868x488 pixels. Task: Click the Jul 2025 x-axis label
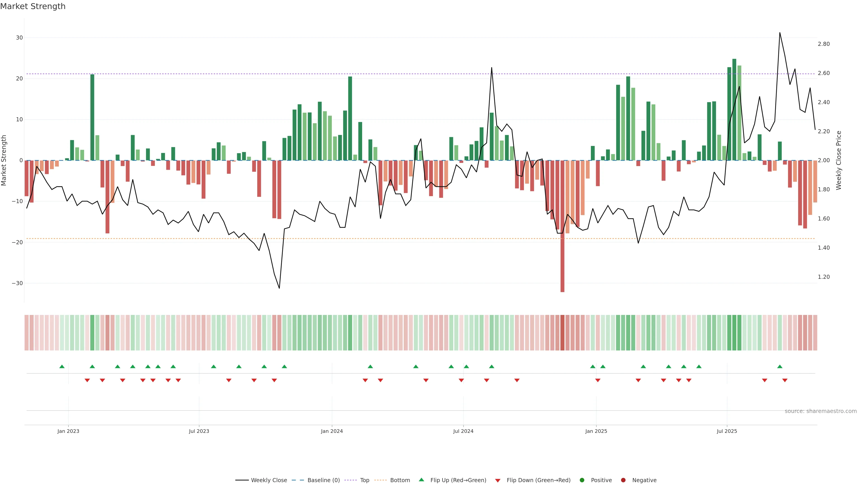point(727,431)
